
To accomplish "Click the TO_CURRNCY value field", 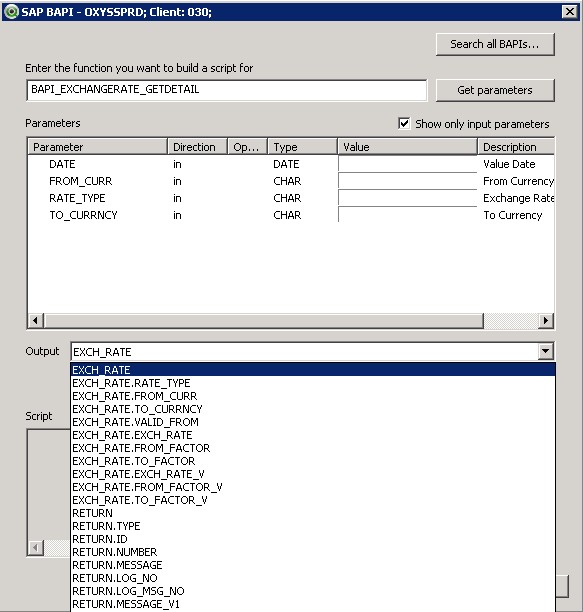I will click(407, 215).
